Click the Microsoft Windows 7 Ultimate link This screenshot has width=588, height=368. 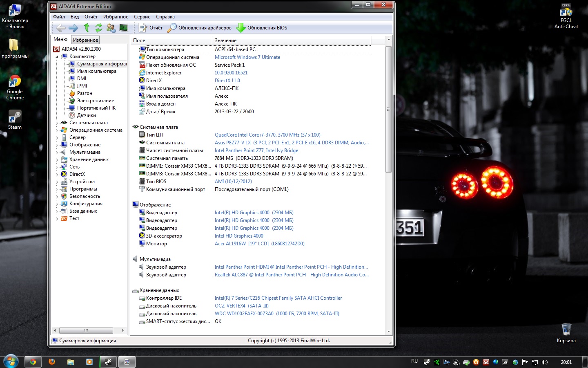point(247,57)
